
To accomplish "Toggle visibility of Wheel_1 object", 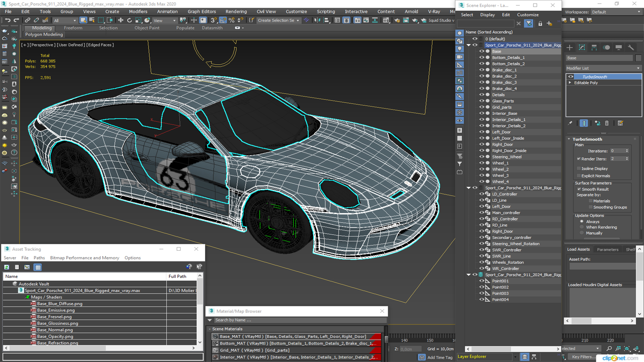I will coord(482,163).
